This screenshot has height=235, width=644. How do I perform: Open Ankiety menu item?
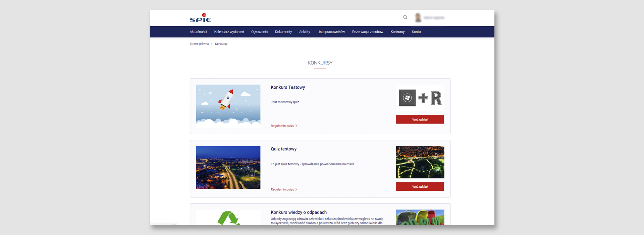305,32
